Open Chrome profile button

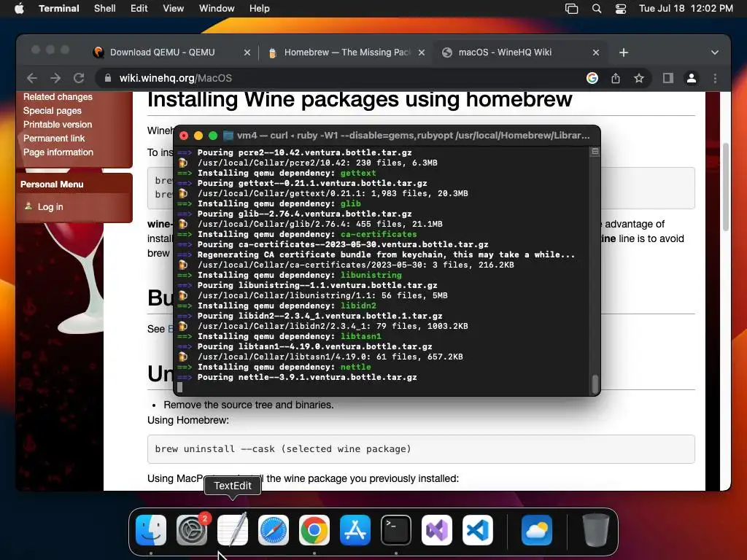(x=692, y=78)
